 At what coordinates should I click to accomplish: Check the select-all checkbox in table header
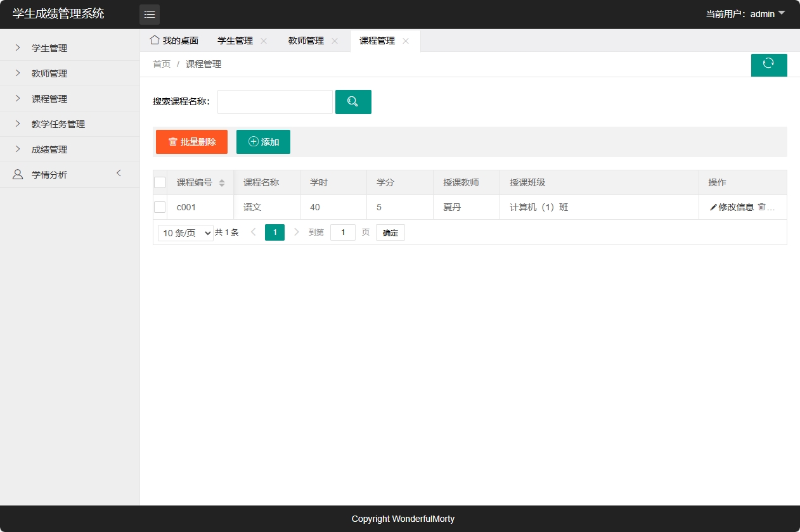coord(160,182)
